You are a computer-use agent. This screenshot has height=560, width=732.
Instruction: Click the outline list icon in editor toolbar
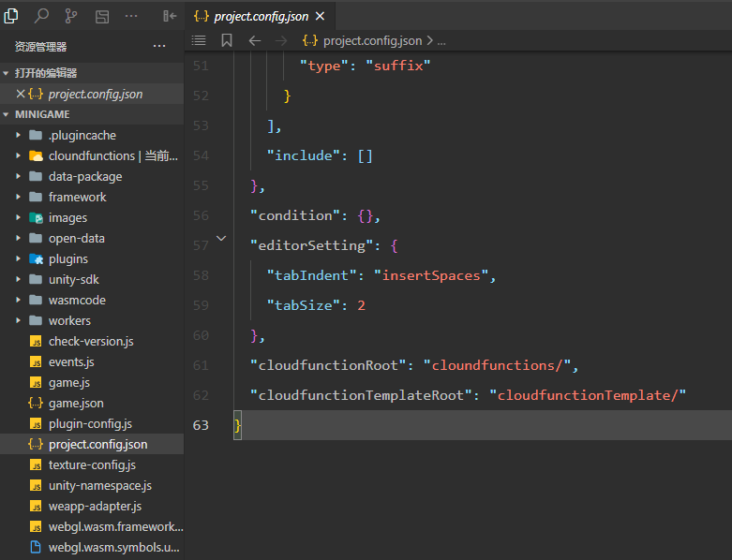click(x=199, y=40)
